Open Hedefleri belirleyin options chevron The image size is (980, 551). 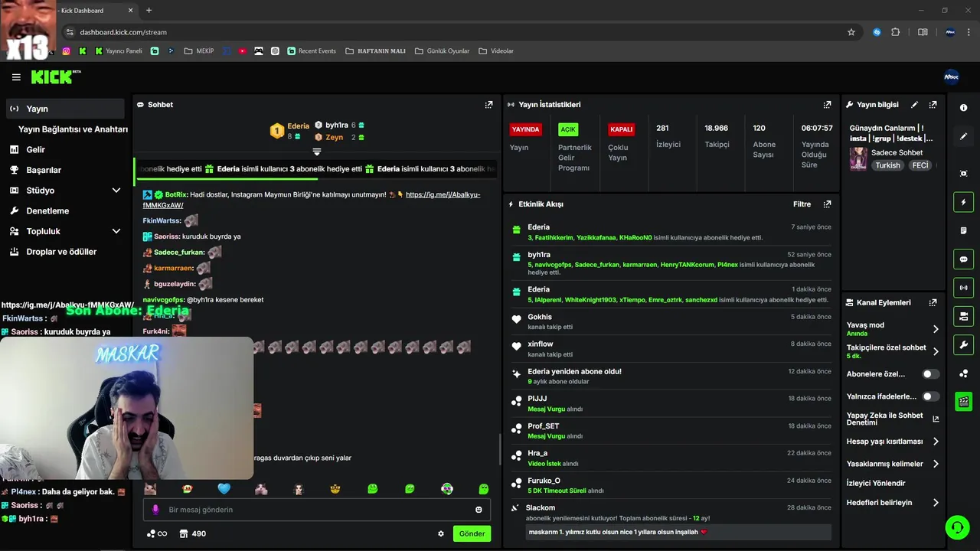936,503
